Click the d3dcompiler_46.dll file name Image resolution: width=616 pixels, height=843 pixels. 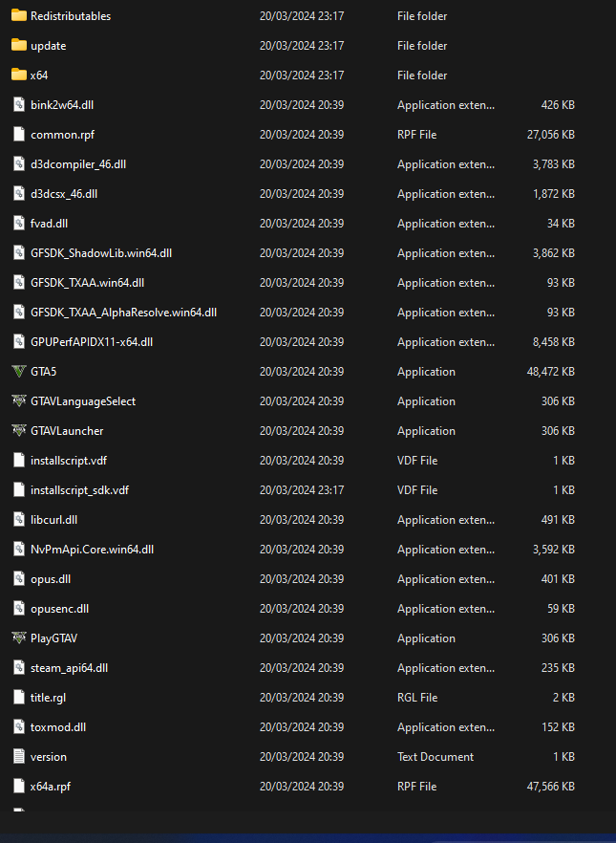[x=78, y=164]
